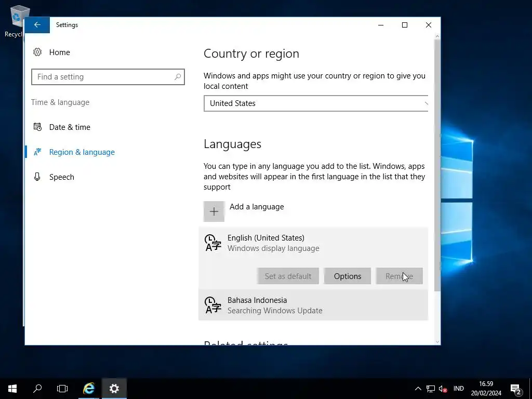Click the Time & language label
This screenshot has height=399, width=532.
pyautogui.click(x=60, y=102)
